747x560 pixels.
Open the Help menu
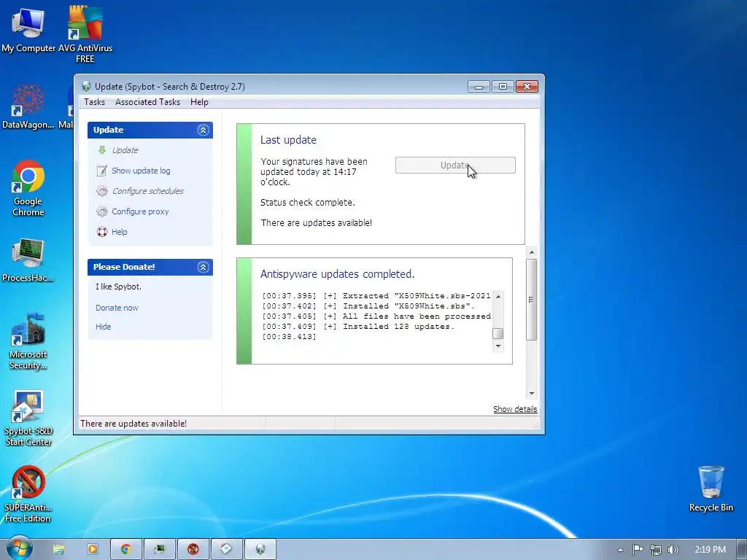coord(199,102)
